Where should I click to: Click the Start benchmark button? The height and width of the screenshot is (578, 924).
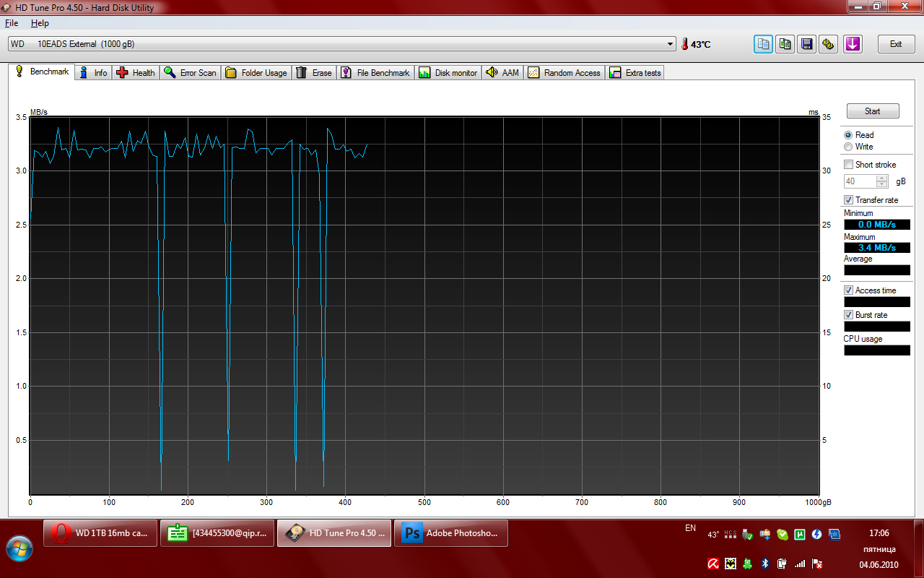pos(873,111)
